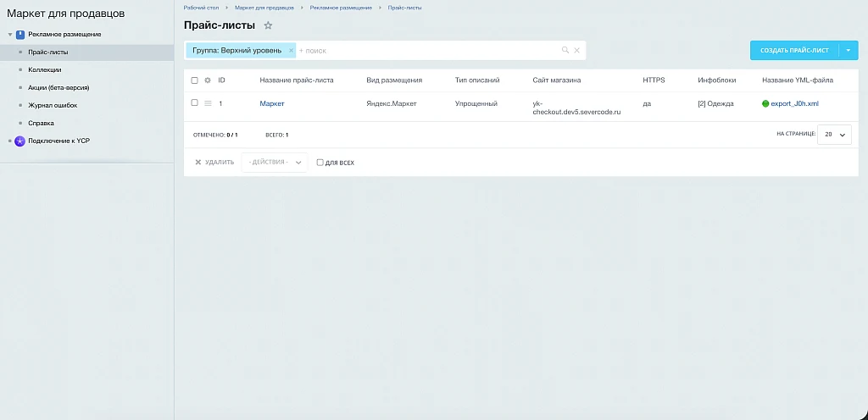
Task: Open the export_J0h.xml file link
Action: click(794, 103)
